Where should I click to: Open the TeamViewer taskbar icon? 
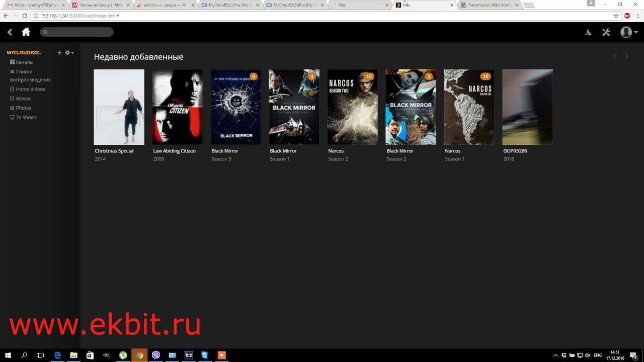(x=205, y=355)
